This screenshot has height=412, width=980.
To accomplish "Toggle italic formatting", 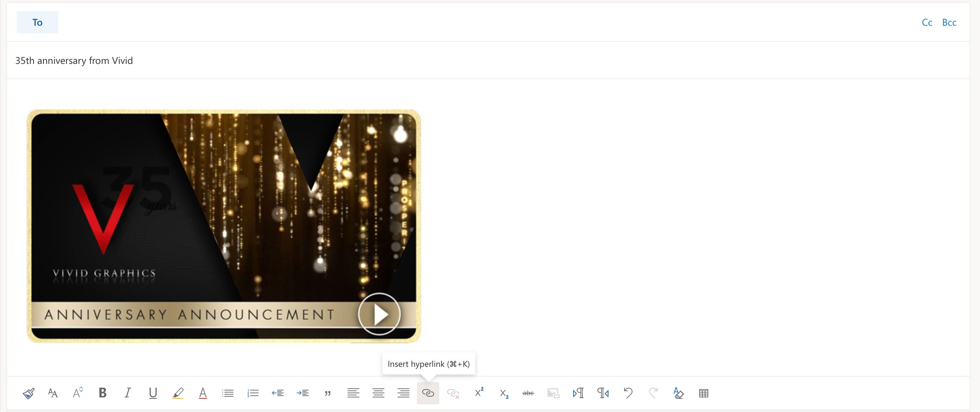I will pos(128,393).
